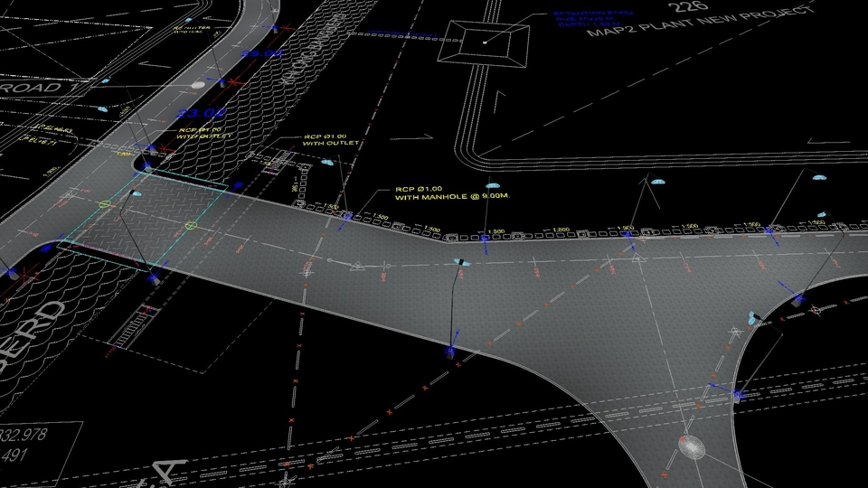This screenshot has width=868, height=488.
Task: Click the white manhole ellipse at bottom right
Action: pyautogui.click(x=692, y=447)
